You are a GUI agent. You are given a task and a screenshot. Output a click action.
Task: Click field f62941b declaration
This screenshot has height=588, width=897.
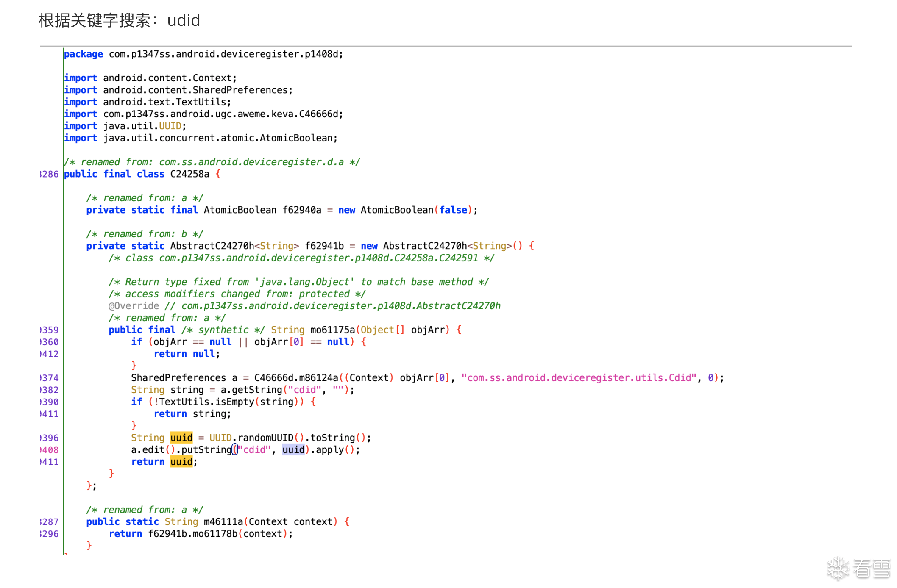click(x=310, y=246)
